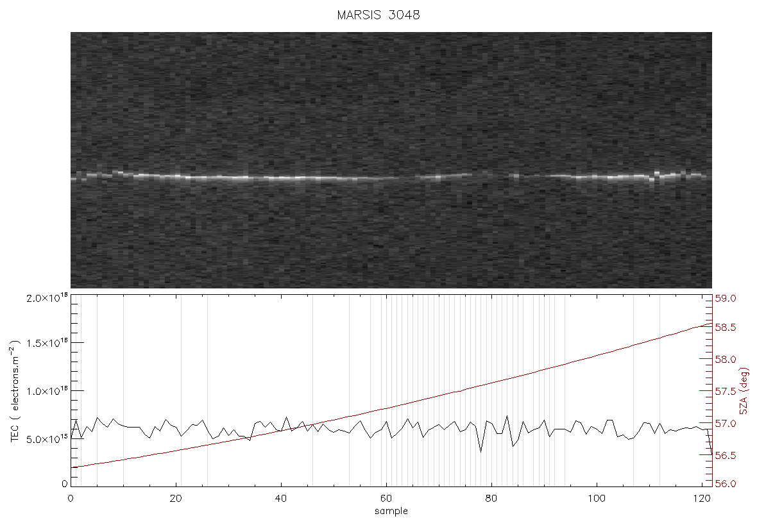Click the red SZA line near sample 40
This screenshot has height=532, width=757.
point(281,429)
